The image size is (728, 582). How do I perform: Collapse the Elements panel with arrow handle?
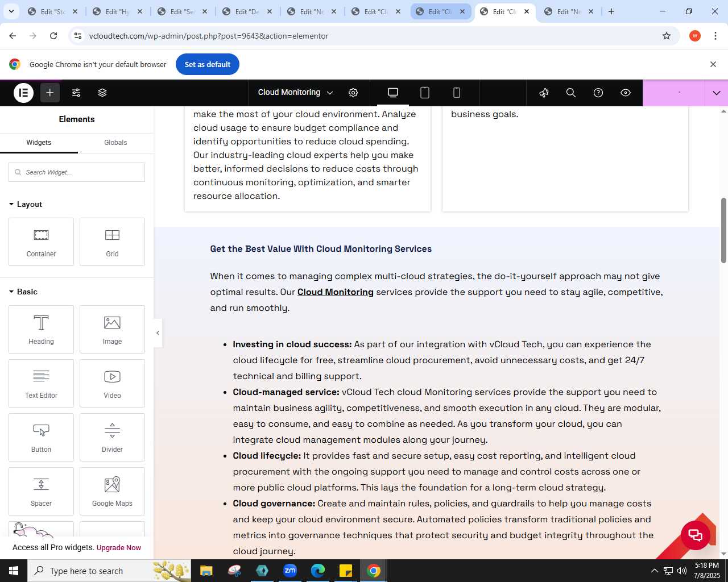point(158,333)
